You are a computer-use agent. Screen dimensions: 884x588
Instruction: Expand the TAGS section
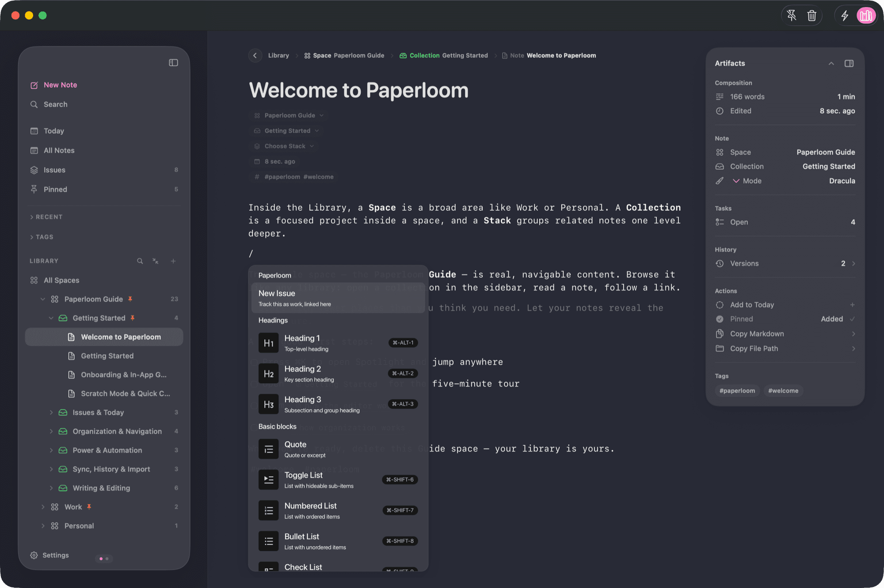[42, 237]
